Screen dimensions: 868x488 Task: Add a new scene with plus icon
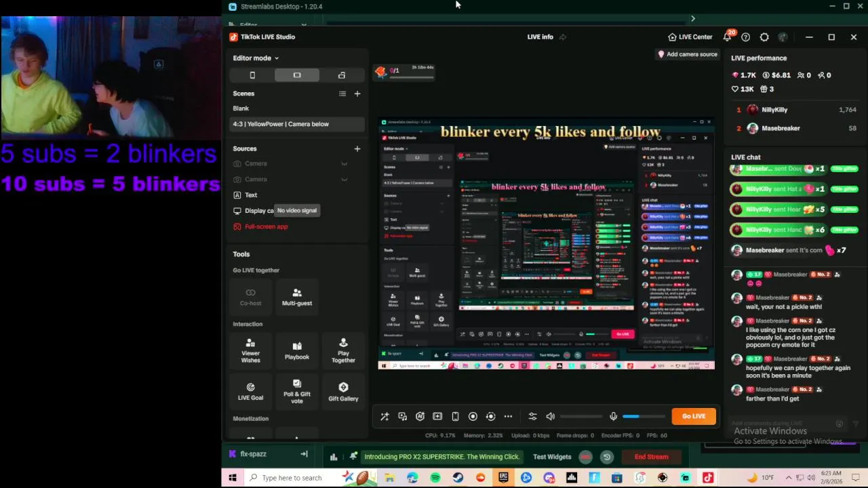(357, 94)
